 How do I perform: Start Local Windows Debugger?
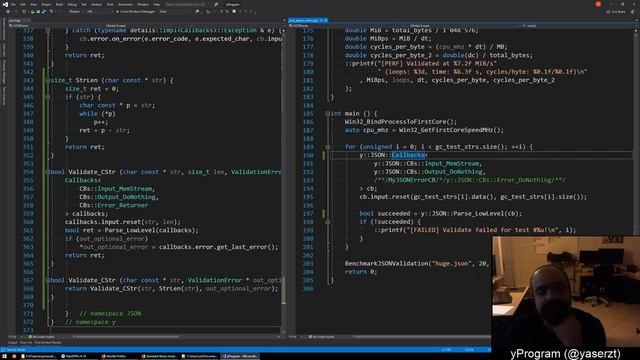coord(137,12)
